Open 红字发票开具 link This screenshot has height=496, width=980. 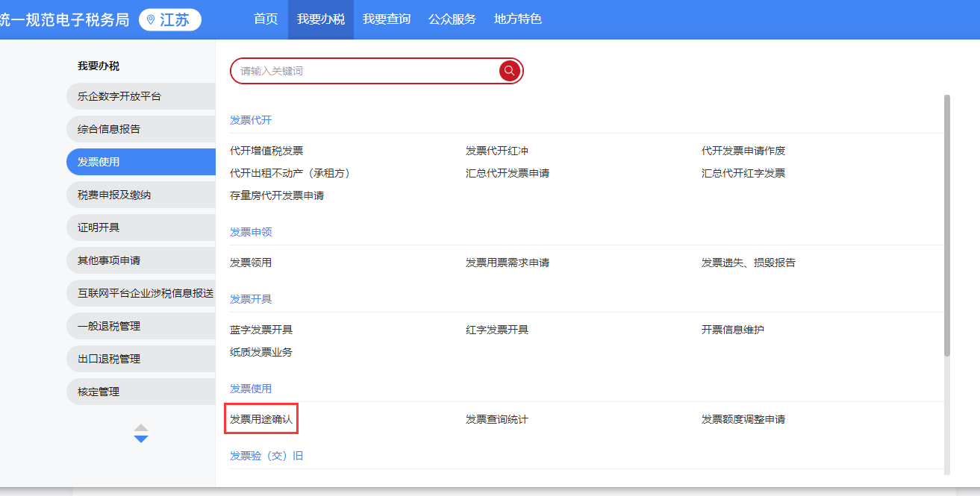pos(497,330)
